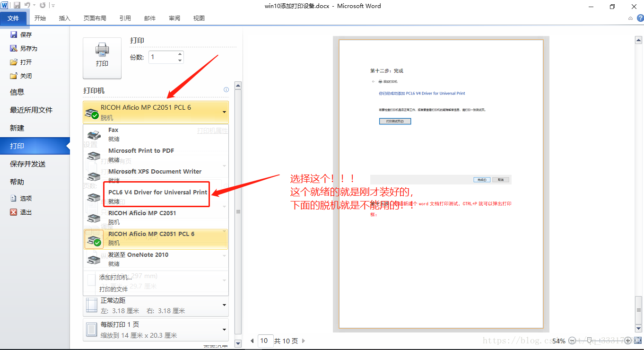Choose 发送至 OneNote 2010 printer

pos(156,259)
